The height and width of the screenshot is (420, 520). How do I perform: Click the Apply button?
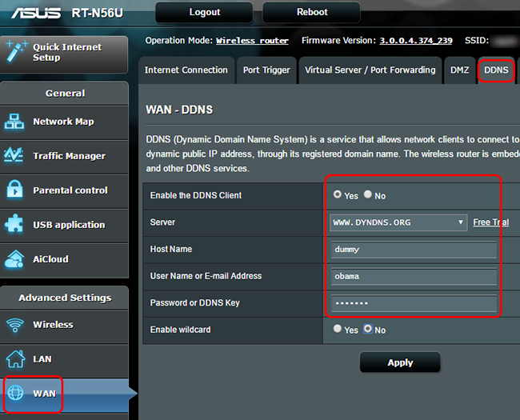400,362
